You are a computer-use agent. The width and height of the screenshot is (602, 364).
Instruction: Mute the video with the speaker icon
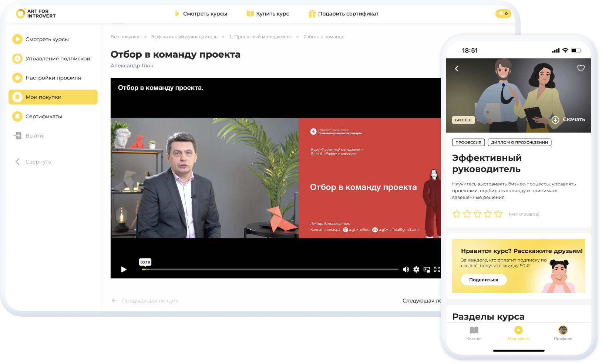[406, 269]
